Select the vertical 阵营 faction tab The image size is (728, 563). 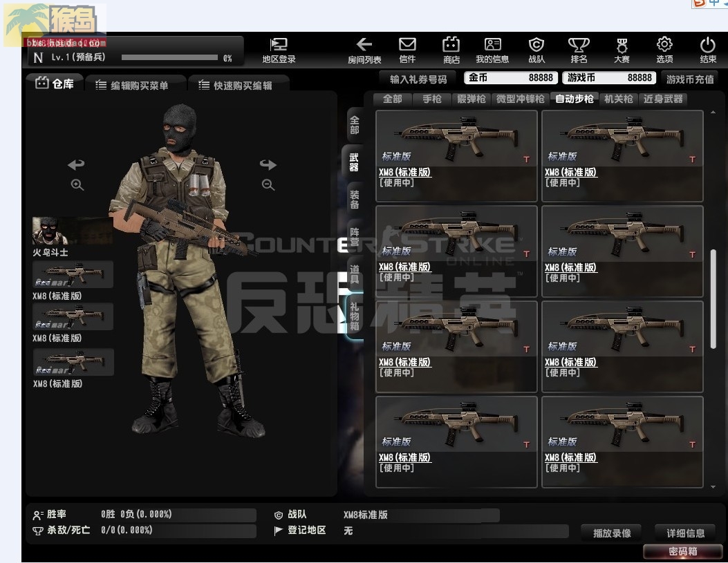click(x=354, y=236)
